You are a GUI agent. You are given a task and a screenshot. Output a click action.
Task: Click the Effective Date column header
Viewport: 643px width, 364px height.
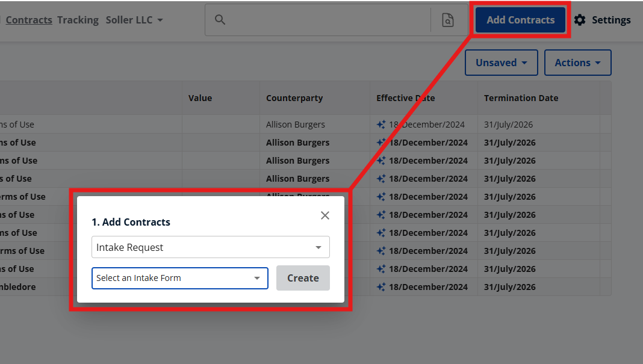pyautogui.click(x=405, y=98)
